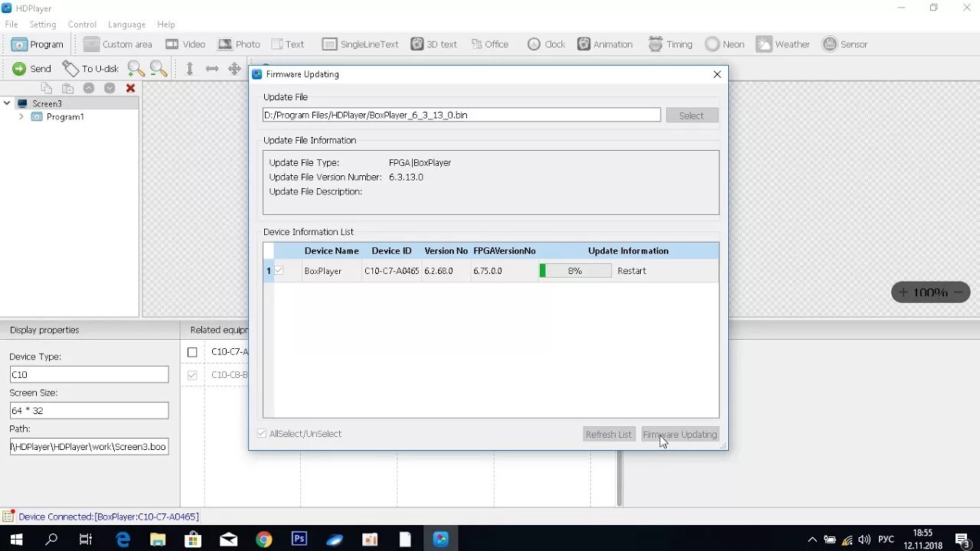Collapse the Screen3 tree node
The width and height of the screenshot is (980, 551).
7,103
